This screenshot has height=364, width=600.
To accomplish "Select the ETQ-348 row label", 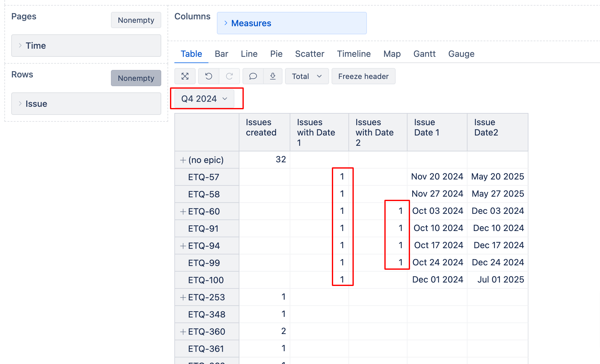I will pos(207,314).
